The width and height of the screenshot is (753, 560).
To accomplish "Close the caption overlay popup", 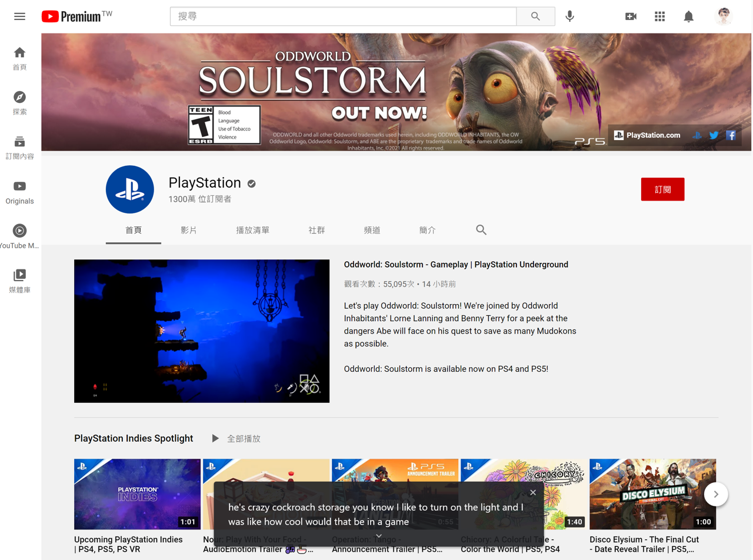I will pyautogui.click(x=533, y=492).
